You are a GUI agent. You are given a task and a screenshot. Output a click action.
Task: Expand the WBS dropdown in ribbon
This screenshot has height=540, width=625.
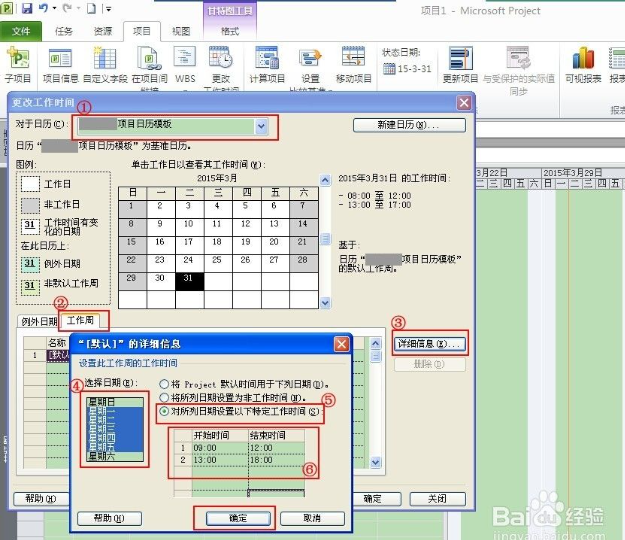tap(186, 79)
